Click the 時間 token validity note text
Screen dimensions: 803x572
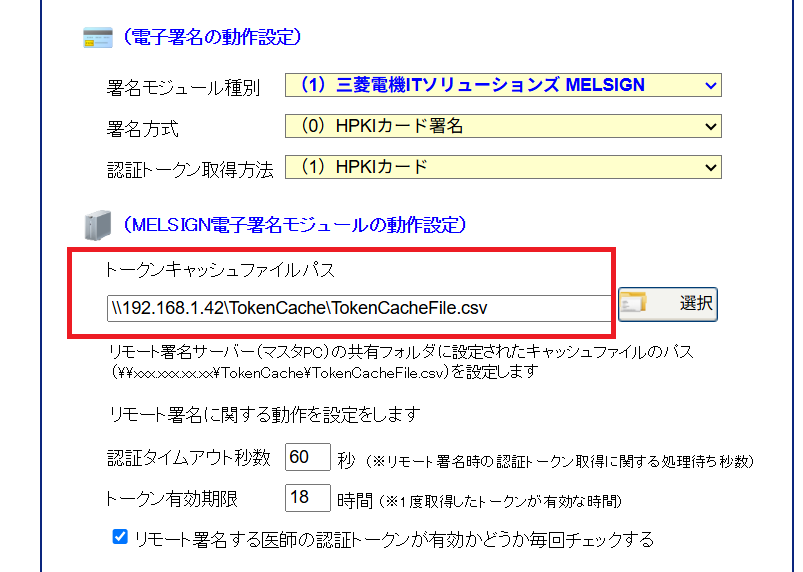[x=479, y=501]
